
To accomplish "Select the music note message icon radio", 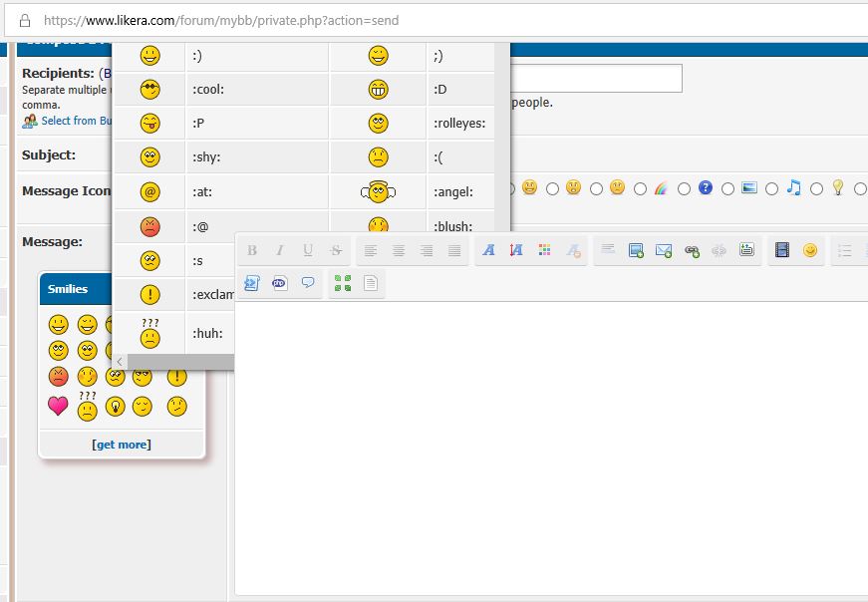I will 772,188.
